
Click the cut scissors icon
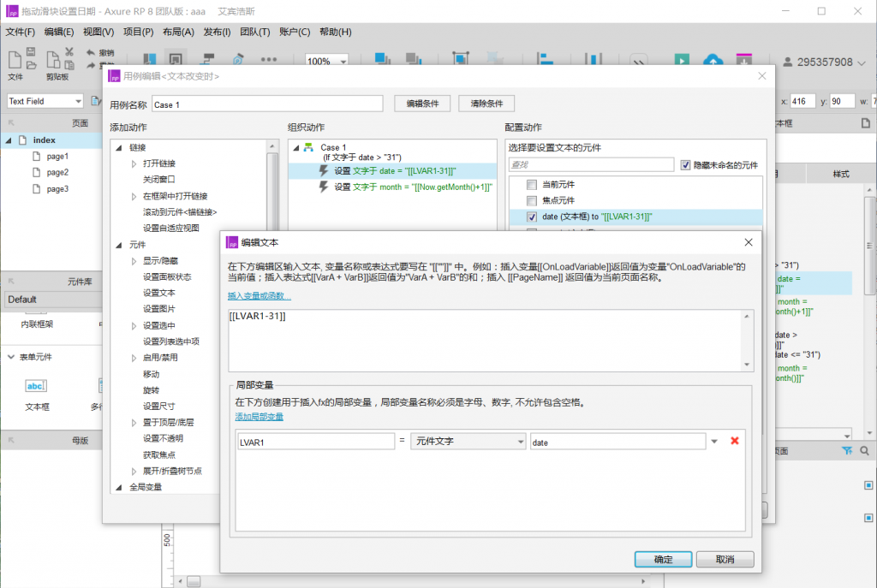69,52
